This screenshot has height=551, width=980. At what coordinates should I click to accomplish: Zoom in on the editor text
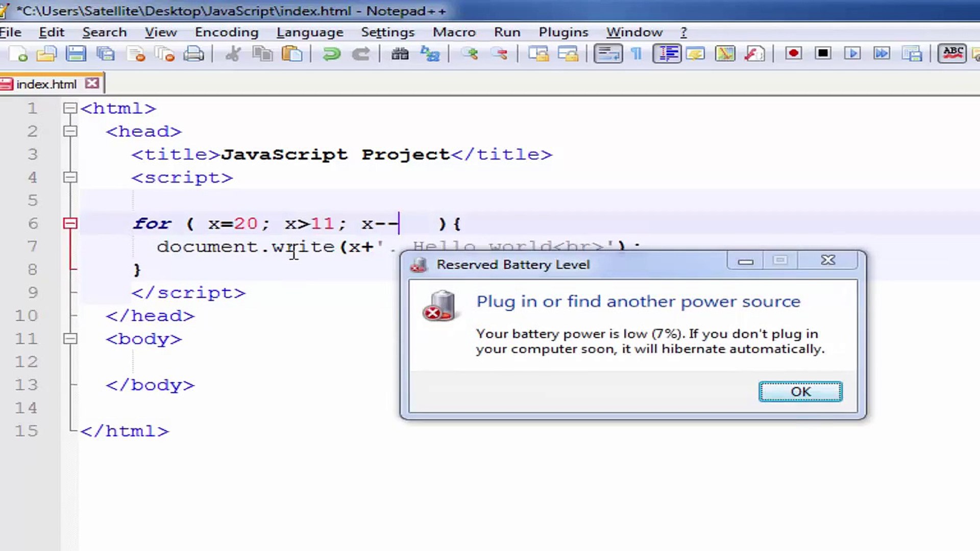pos(470,54)
